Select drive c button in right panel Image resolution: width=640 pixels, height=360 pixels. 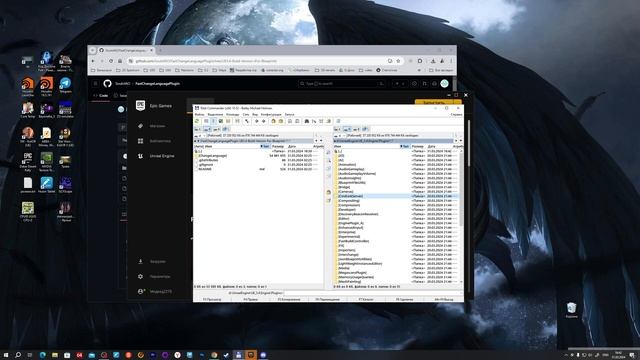coord(337,129)
